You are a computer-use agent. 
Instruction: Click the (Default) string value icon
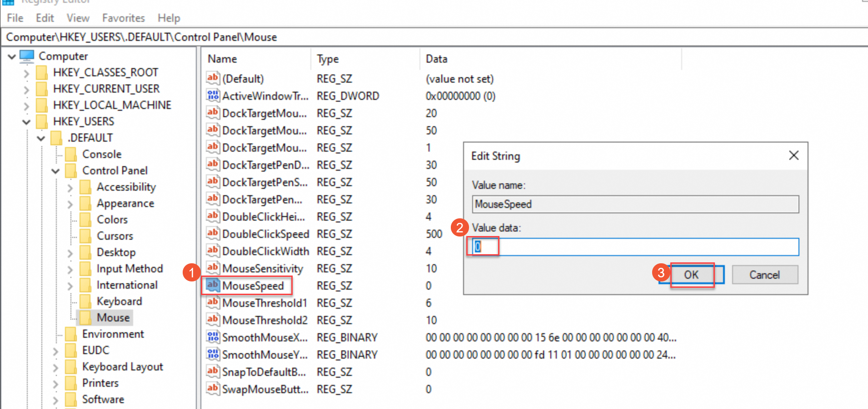213,79
